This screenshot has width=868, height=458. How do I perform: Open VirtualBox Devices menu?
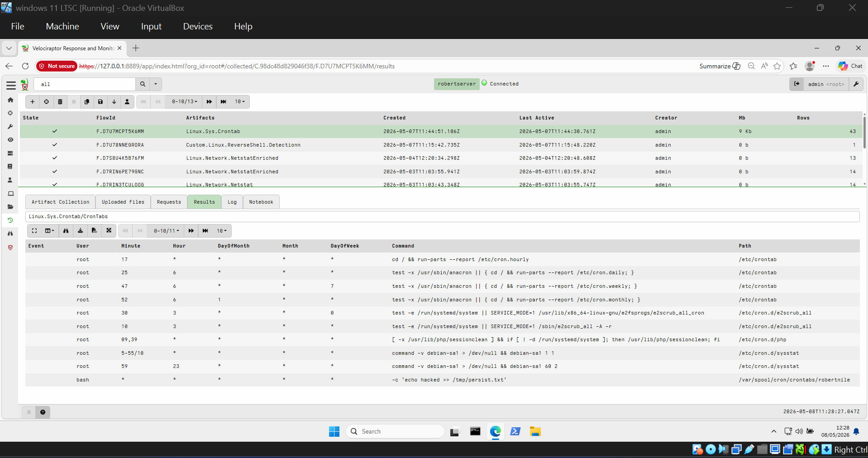point(198,27)
